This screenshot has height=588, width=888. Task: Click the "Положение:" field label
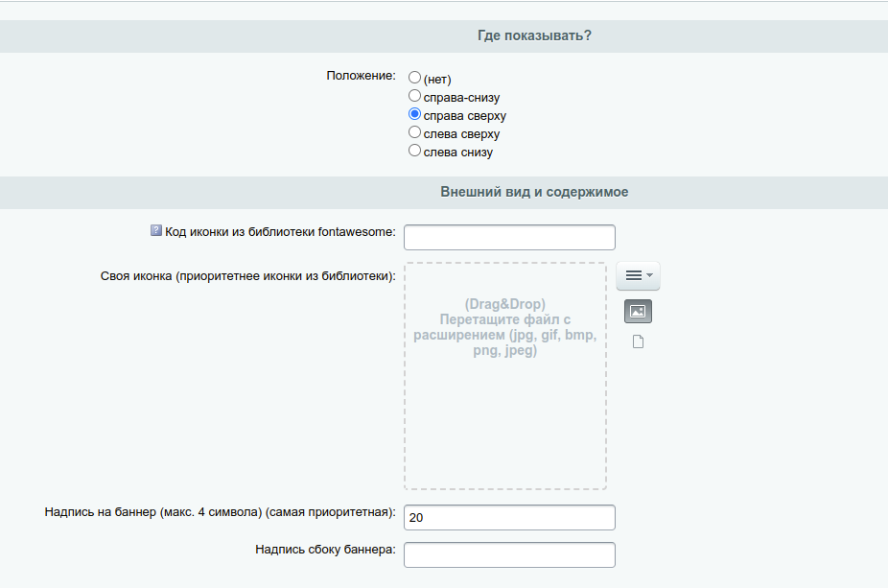click(x=361, y=76)
